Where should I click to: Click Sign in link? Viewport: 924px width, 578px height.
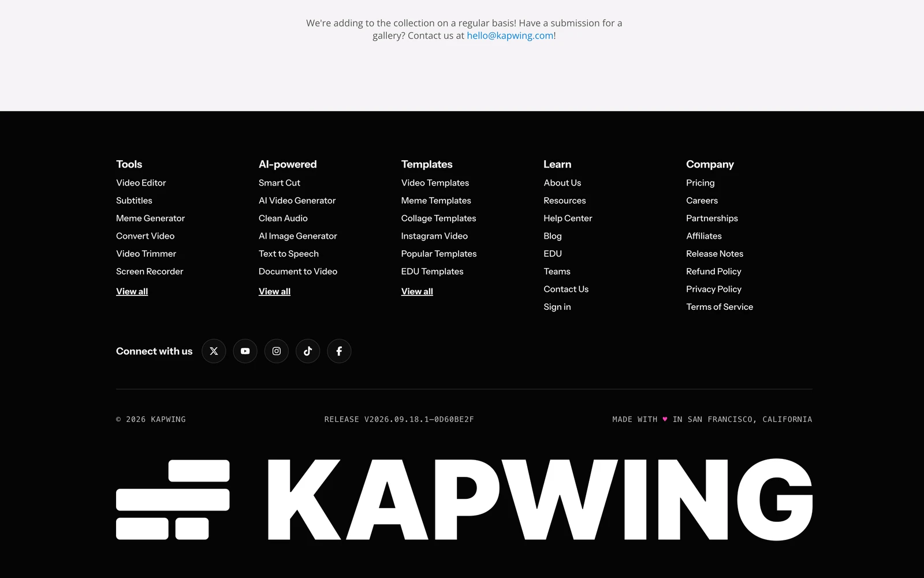click(557, 307)
